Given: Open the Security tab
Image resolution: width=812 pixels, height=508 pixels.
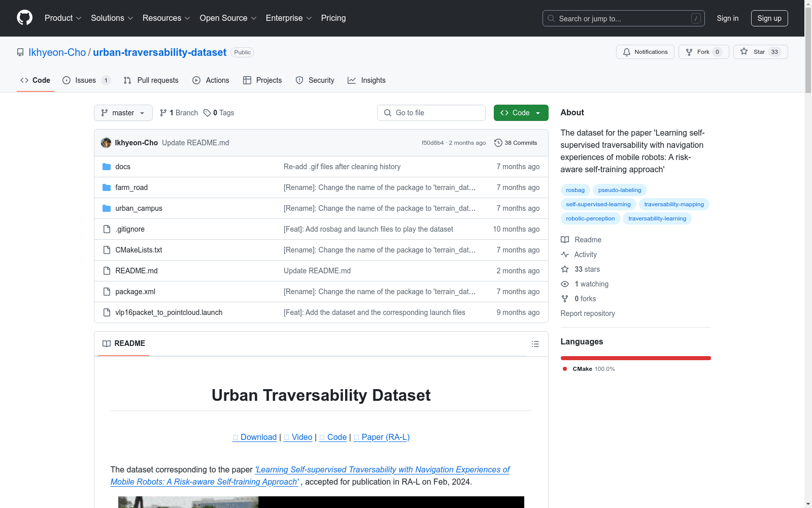Looking at the screenshot, I should (315, 80).
